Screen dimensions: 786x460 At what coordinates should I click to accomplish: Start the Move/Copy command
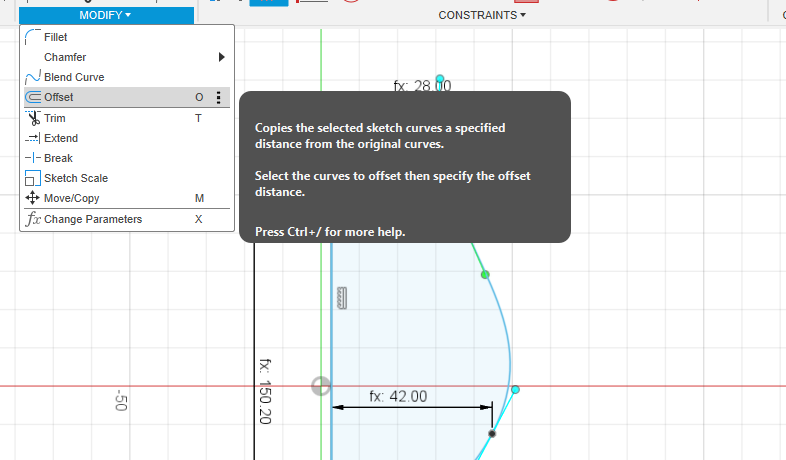click(71, 198)
